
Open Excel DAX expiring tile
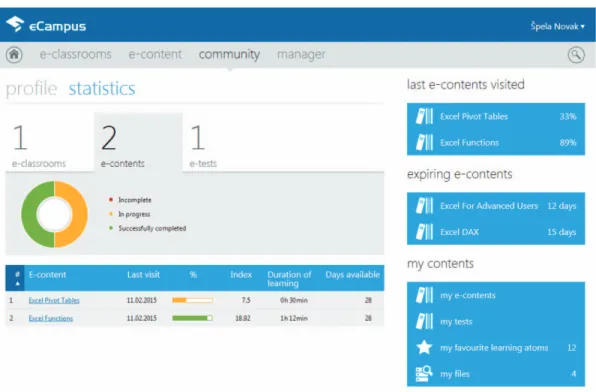point(496,232)
